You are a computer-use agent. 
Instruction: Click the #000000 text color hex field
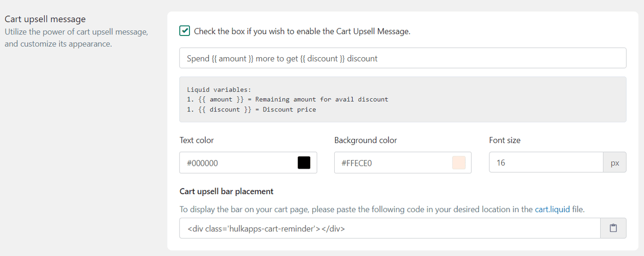248,163
